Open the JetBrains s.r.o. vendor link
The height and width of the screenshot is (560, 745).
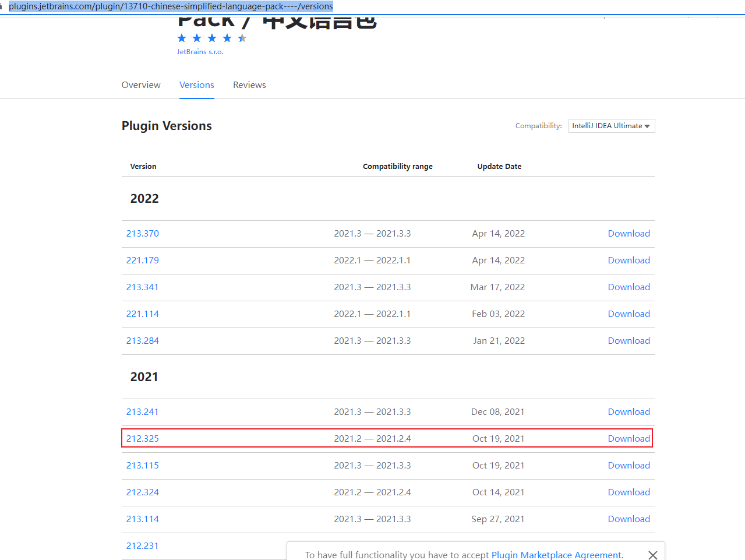(x=200, y=52)
